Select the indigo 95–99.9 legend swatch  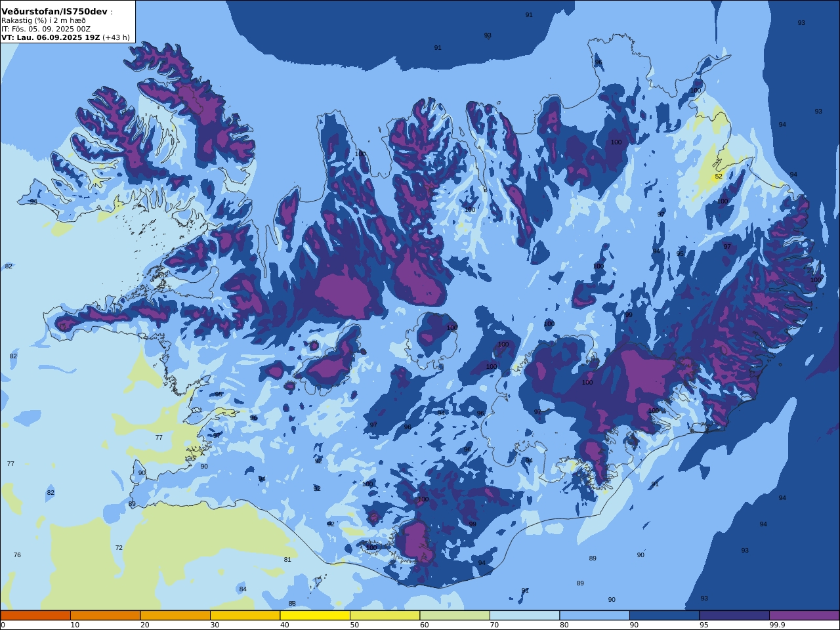pos(734,616)
